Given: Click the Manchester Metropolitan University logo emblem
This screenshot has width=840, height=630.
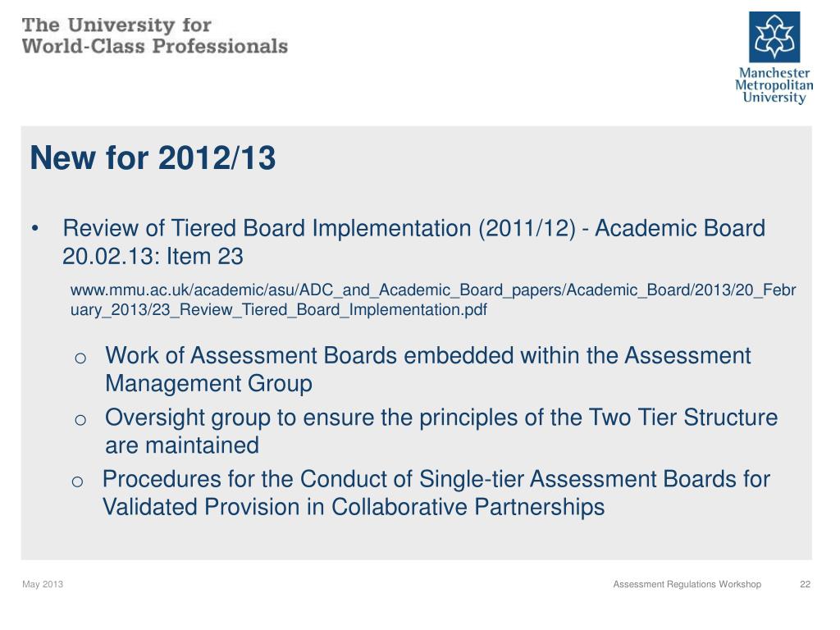Looking at the screenshot, I should (774, 37).
